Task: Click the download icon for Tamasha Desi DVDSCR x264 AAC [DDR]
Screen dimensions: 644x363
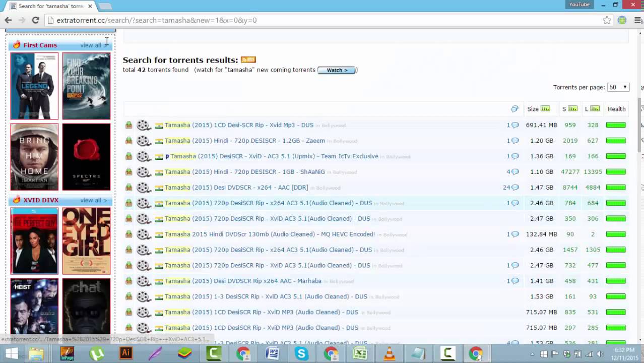Action: click(x=129, y=188)
